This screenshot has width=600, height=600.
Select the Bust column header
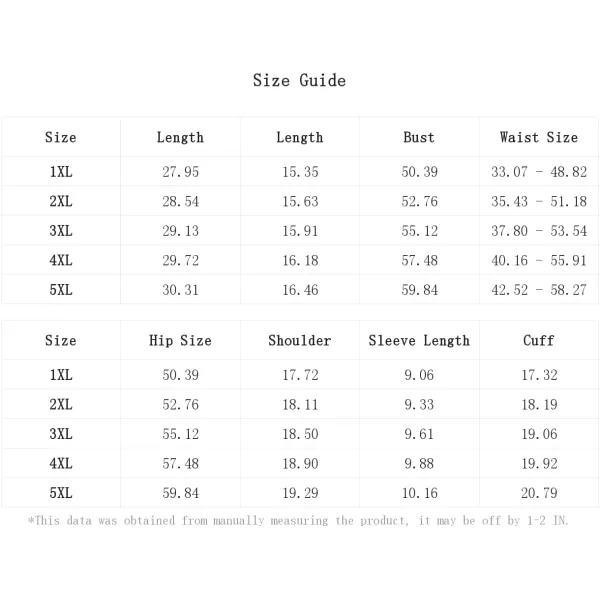[x=419, y=137]
